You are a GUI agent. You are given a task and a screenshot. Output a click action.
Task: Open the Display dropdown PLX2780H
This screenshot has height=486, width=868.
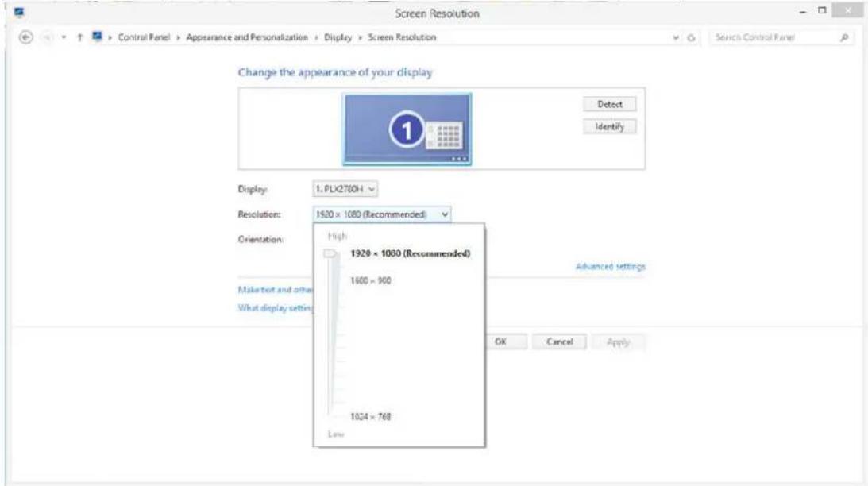(345, 189)
